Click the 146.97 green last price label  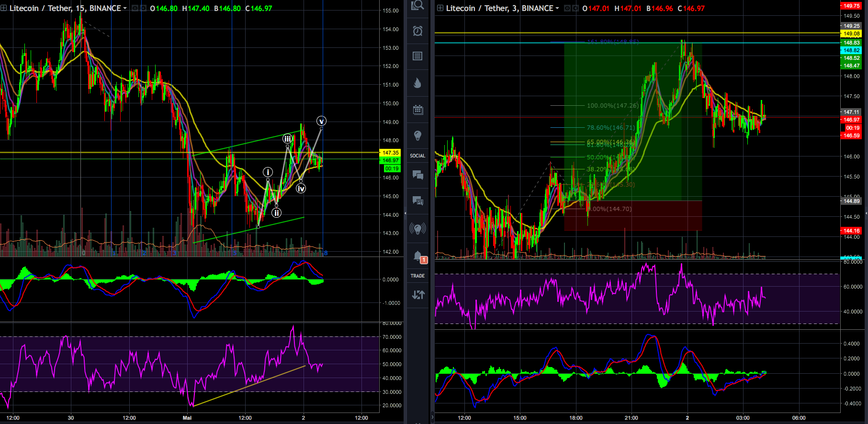(x=391, y=160)
